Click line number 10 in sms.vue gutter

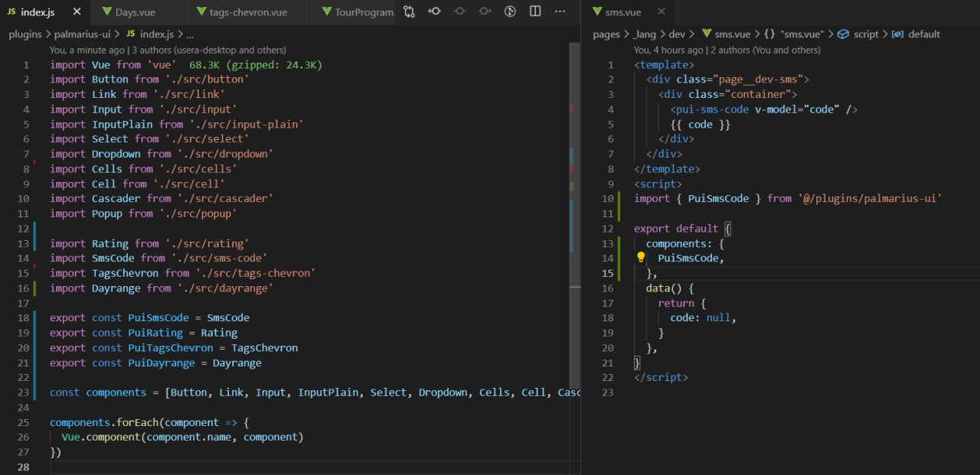coord(608,198)
